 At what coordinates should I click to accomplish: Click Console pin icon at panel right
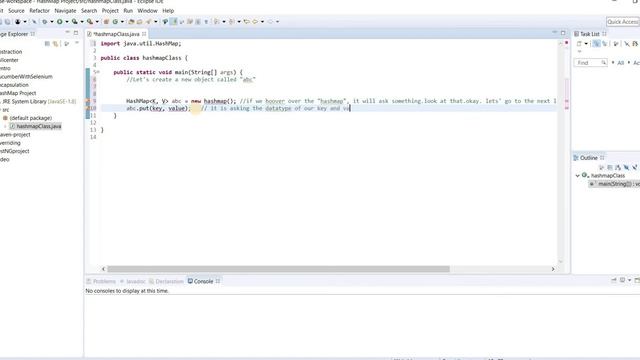click(x=614, y=280)
